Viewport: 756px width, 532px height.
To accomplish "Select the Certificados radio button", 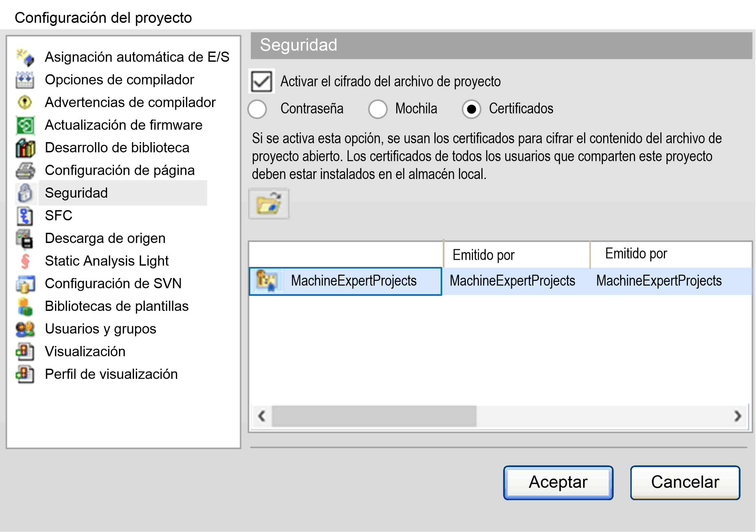I will click(x=471, y=109).
